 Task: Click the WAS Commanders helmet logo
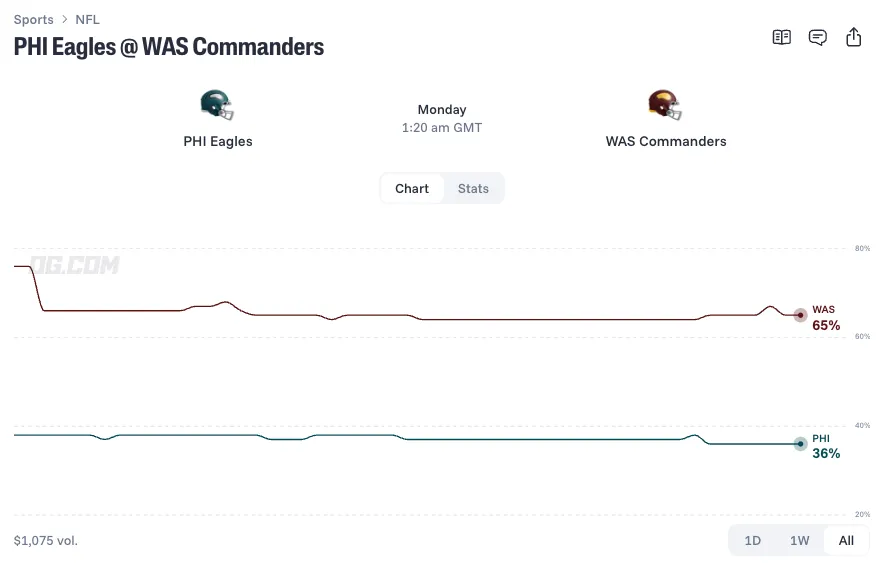pyautogui.click(x=665, y=105)
